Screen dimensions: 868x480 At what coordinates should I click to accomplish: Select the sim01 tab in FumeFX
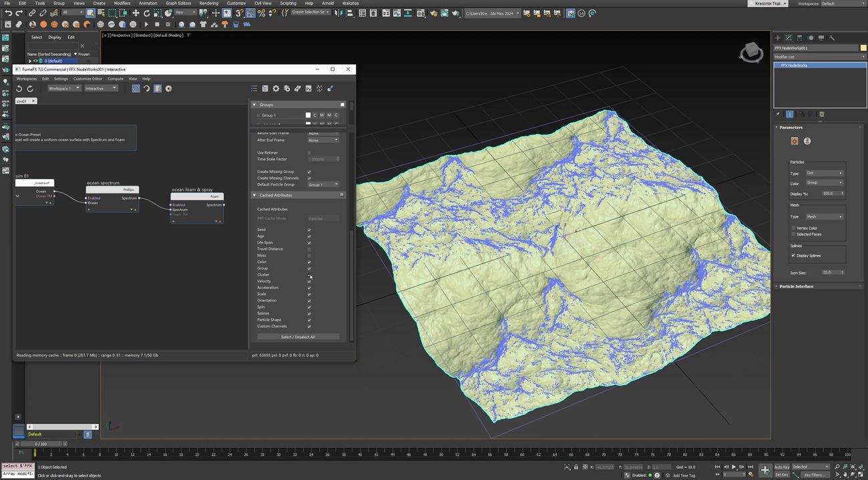[25, 101]
